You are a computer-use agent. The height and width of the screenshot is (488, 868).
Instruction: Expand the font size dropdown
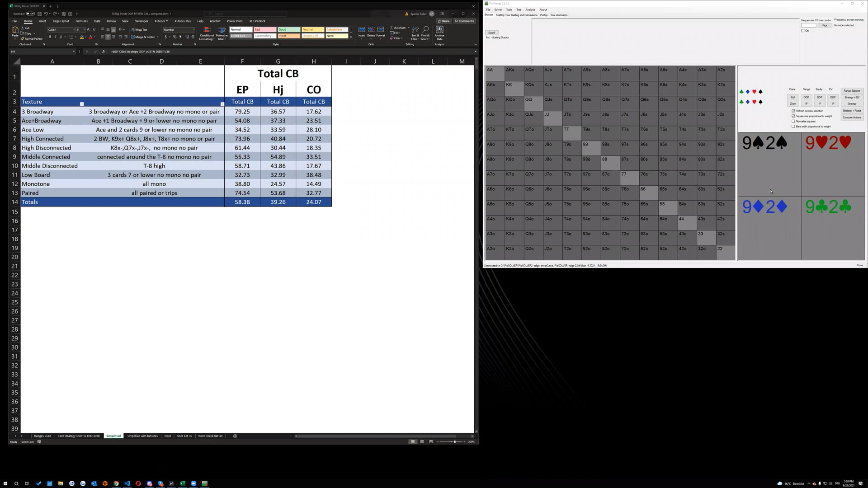[84, 30]
